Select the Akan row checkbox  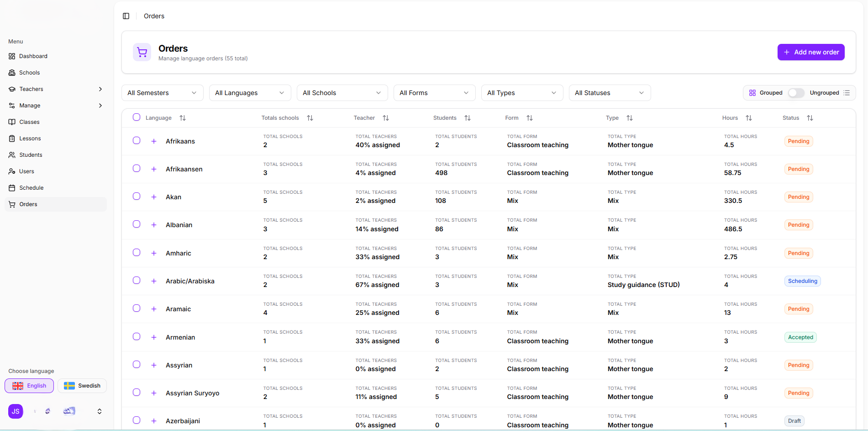[x=137, y=196]
